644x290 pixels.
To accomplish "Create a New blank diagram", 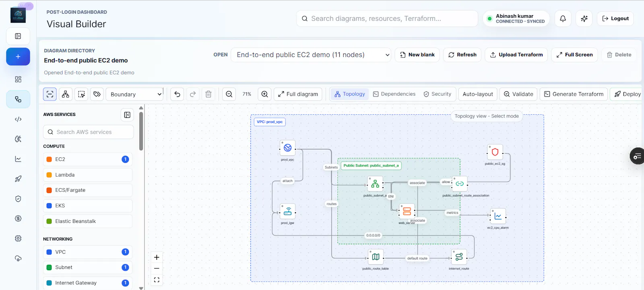I will pyautogui.click(x=417, y=55).
